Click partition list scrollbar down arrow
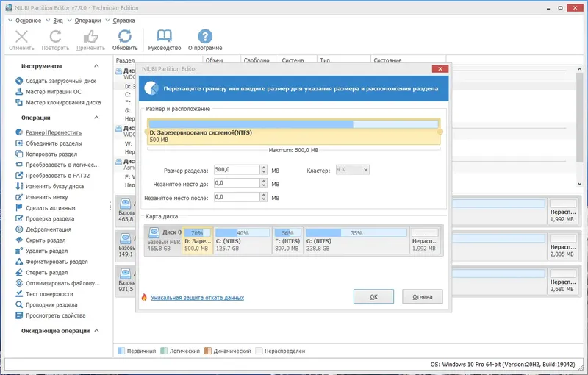588x375 pixels. click(x=579, y=184)
